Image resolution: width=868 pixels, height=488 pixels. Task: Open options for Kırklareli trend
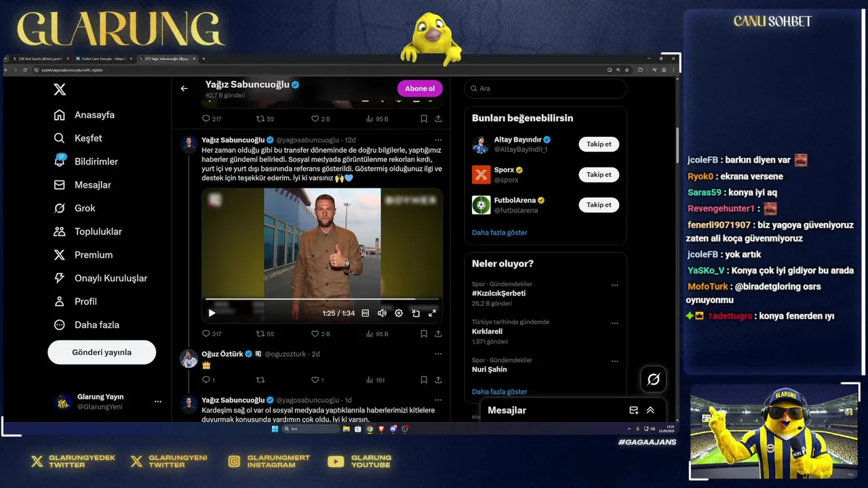click(x=614, y=323)
